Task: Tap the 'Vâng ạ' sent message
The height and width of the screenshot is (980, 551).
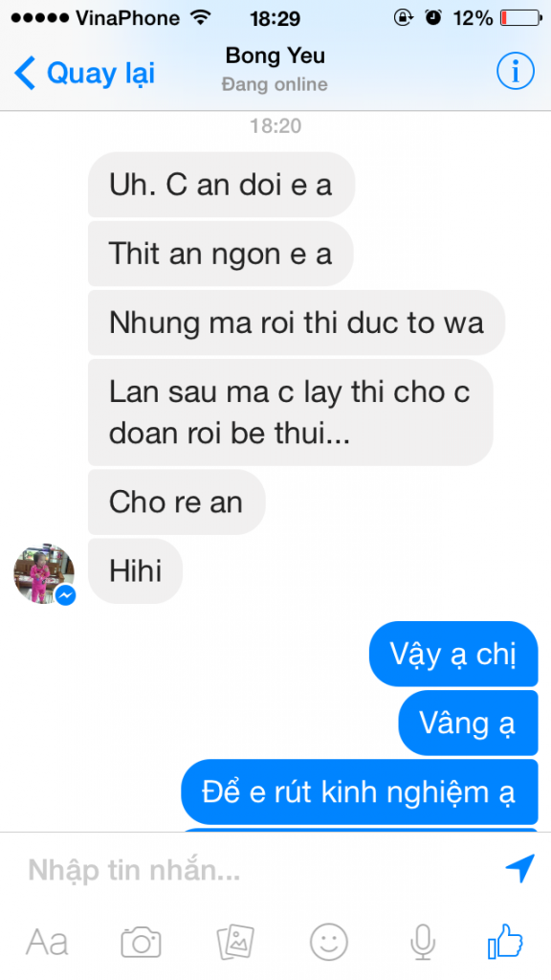Action: click(468, 724)
